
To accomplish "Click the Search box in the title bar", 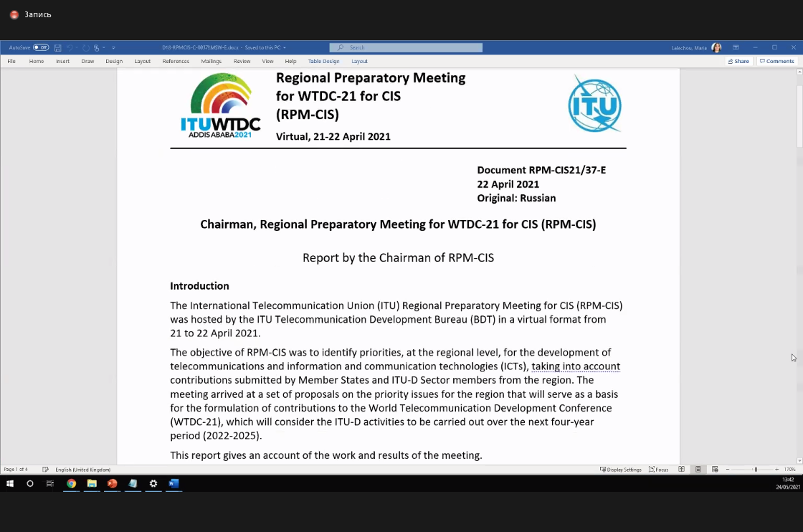I will point(406,47).
